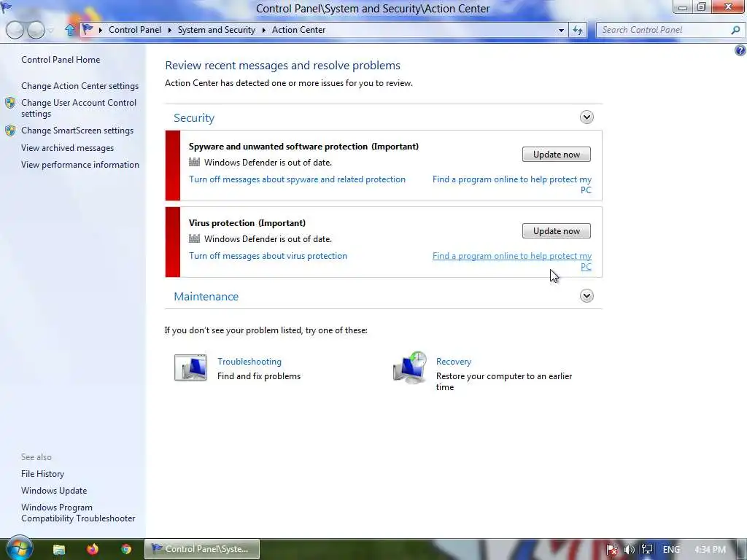
Task: Find a program online under spyware protection
Action: tap(512, 184)
